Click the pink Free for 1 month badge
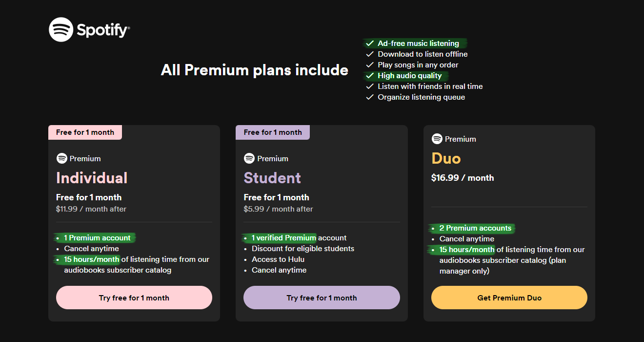The width and height of the screenshot is (644, 342). point(85,132)
